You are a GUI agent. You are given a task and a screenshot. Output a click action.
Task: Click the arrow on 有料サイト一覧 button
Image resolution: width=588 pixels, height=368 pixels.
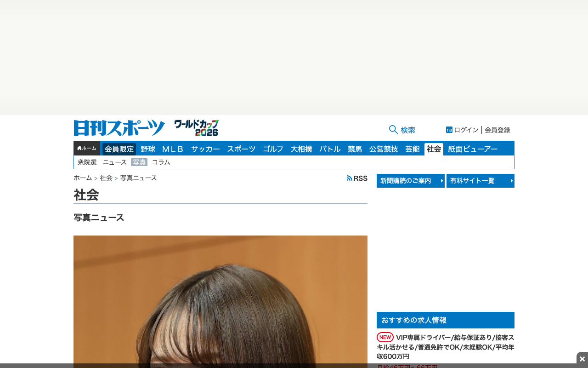[x=511, y=181]
